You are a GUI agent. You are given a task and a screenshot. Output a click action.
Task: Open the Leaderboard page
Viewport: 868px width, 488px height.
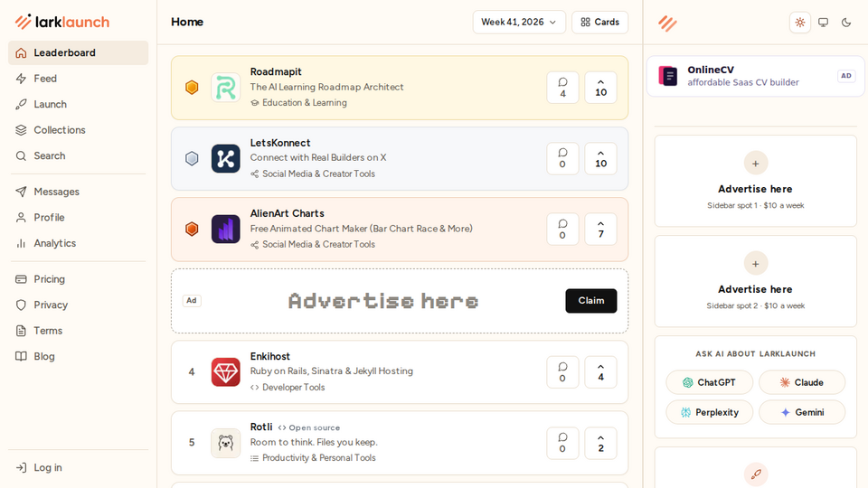pyautogui.click(x=78, y=52)
